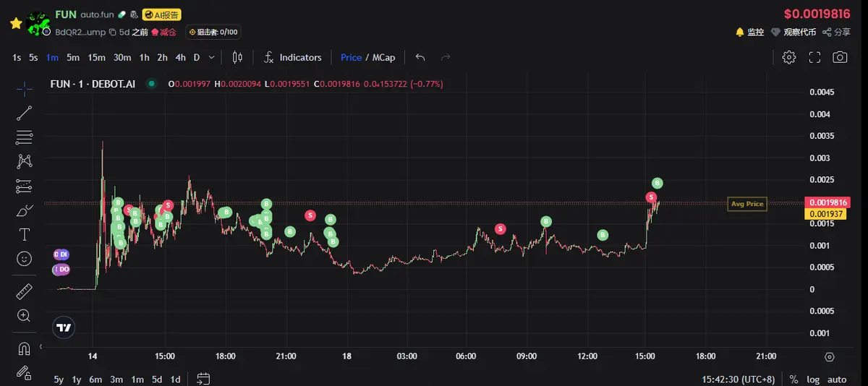Viewport: 868px width, 386px height.
Task: Open the go-to-date calendar
Action: click(203, 379)
